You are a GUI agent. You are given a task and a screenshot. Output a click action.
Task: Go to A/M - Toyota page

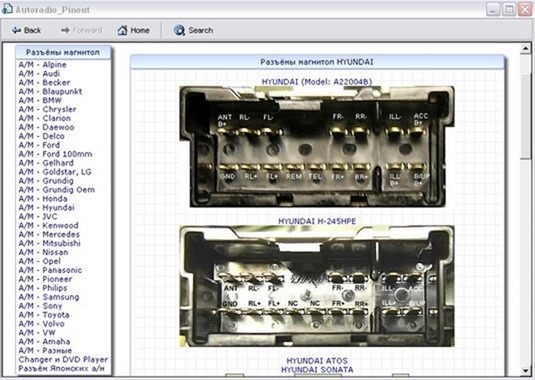[44, 315]
